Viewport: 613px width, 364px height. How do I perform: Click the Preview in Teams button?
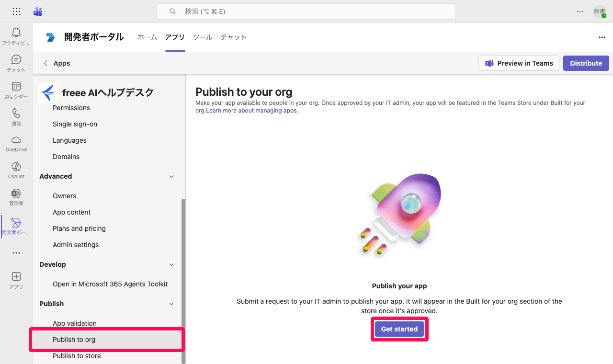click(519, 63)
